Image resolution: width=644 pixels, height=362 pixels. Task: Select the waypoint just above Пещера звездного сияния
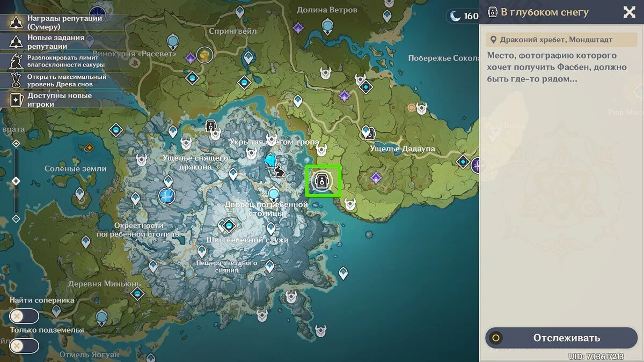[x=202, y=251]
